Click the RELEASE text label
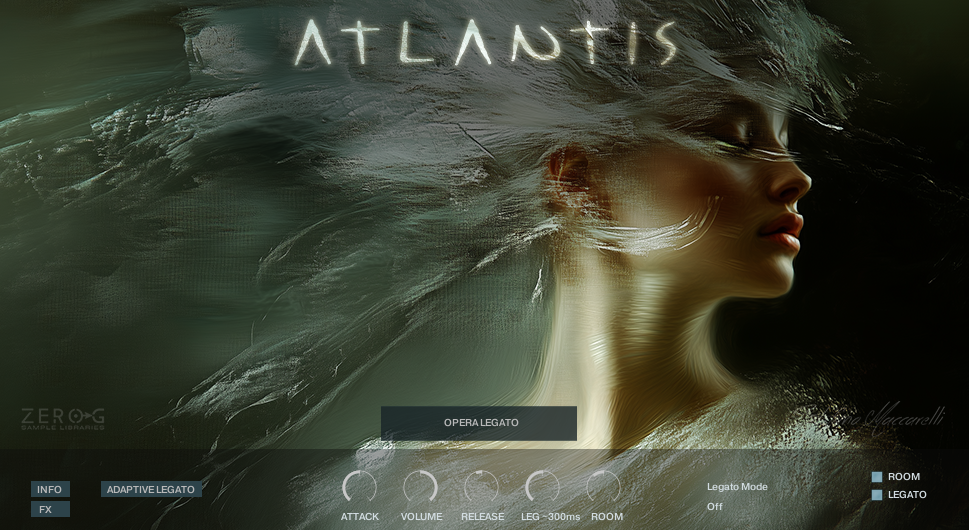969x530 pixels. pos(482,517)
